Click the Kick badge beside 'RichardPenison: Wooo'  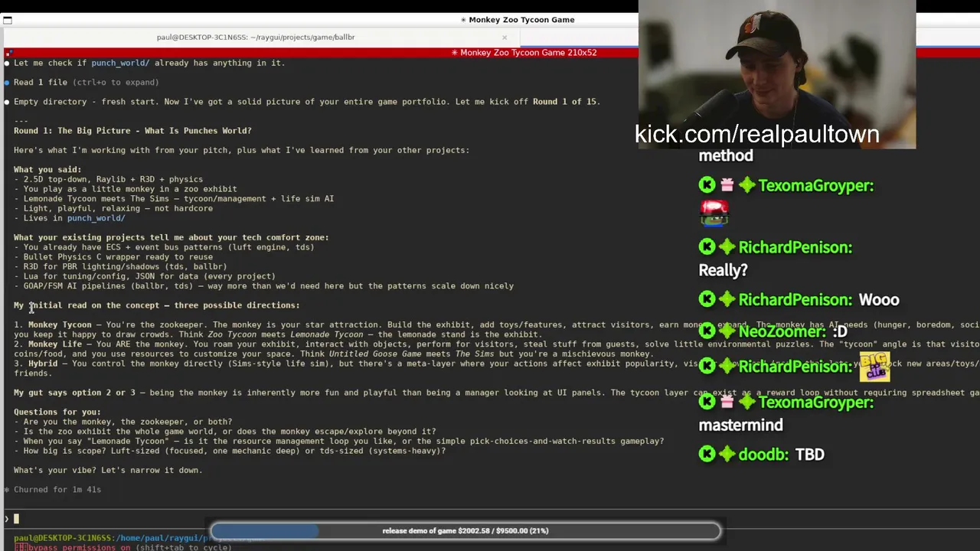707,300
